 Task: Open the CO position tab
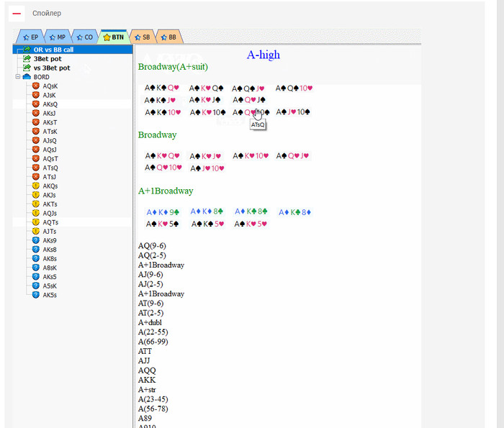(84, 37)
